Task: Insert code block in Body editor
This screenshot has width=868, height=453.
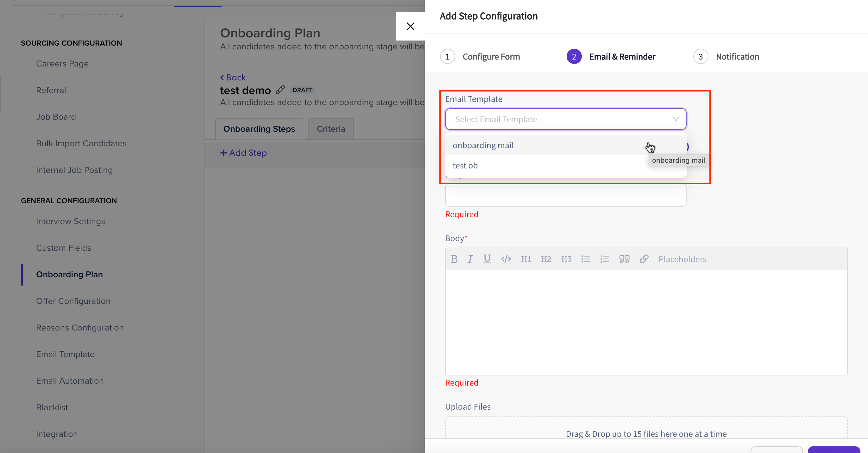Action: point(506,259)
